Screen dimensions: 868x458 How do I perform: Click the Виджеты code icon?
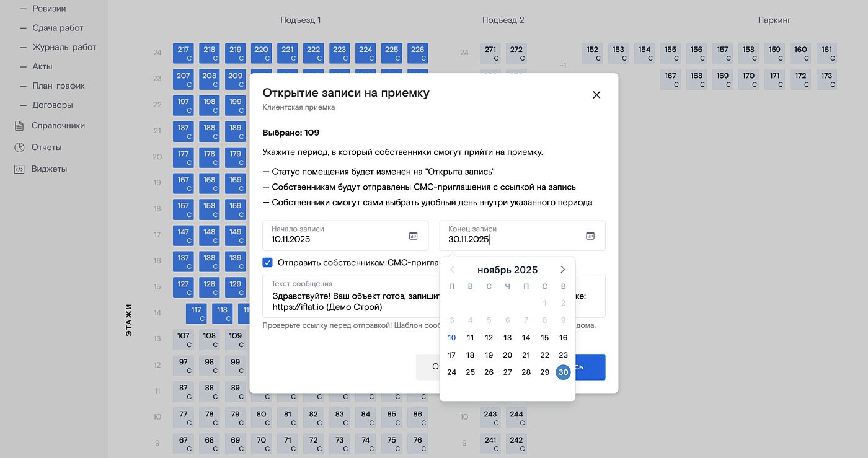tap(19, 169)
